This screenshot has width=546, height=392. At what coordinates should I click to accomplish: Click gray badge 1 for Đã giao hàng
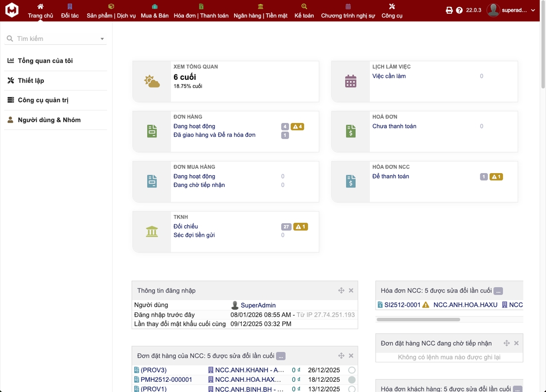pos(285,135)
